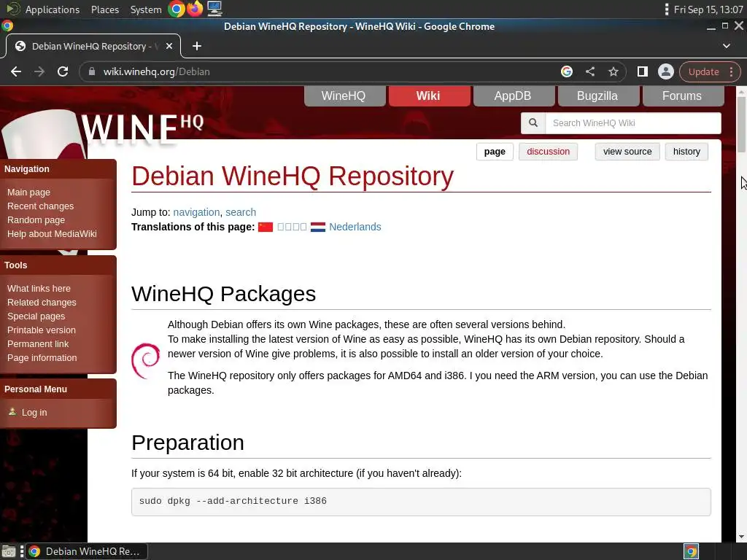747x560 pixels.
Task: Click the Netherlands flag icon
Action: click(318, 227)
